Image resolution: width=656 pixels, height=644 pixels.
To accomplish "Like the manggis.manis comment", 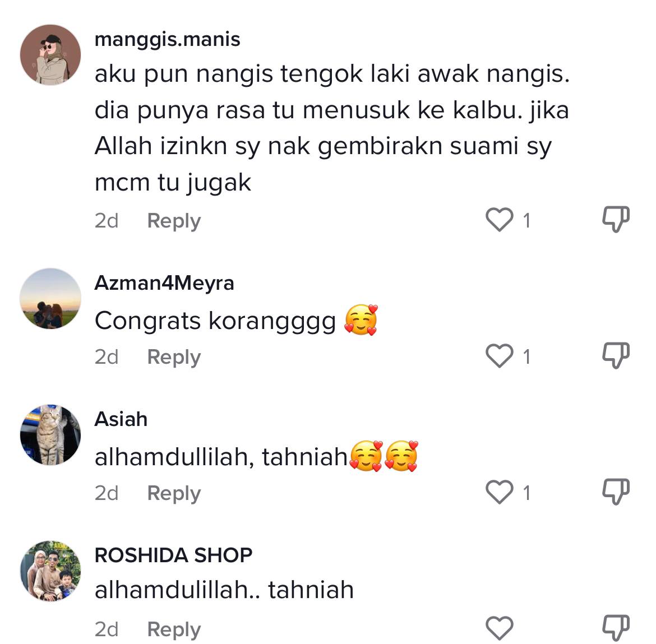I will 499,220.
